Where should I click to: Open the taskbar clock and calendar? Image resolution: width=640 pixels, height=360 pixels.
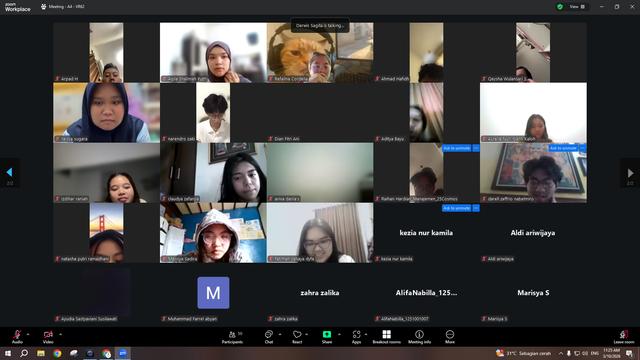[611, 353]
